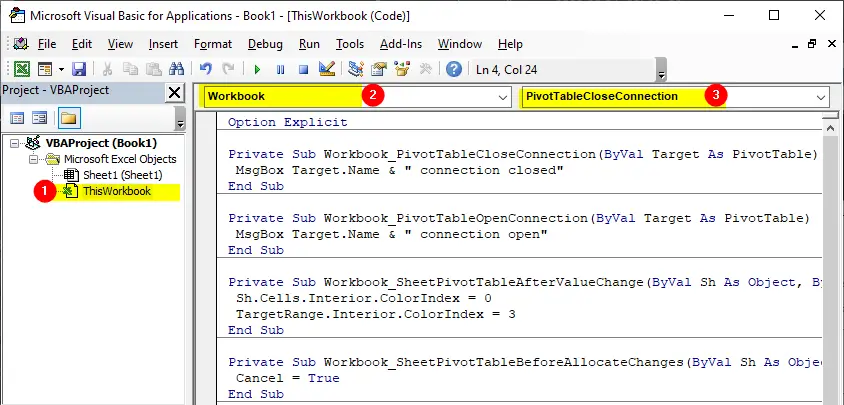Click the Cancel = True code line

tap(287, 378)
